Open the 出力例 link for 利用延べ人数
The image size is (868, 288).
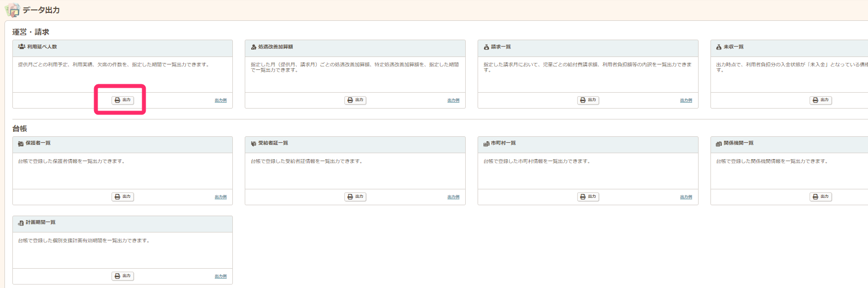(220, 101)
